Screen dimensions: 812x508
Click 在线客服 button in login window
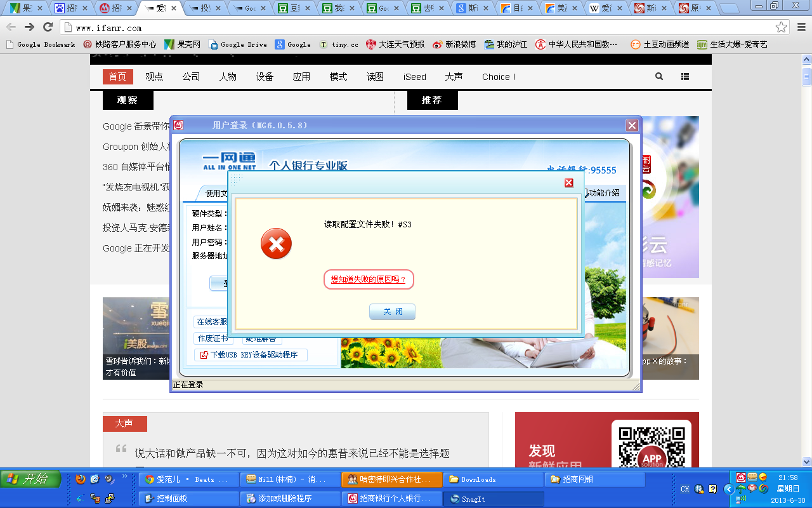pos(213,322)
